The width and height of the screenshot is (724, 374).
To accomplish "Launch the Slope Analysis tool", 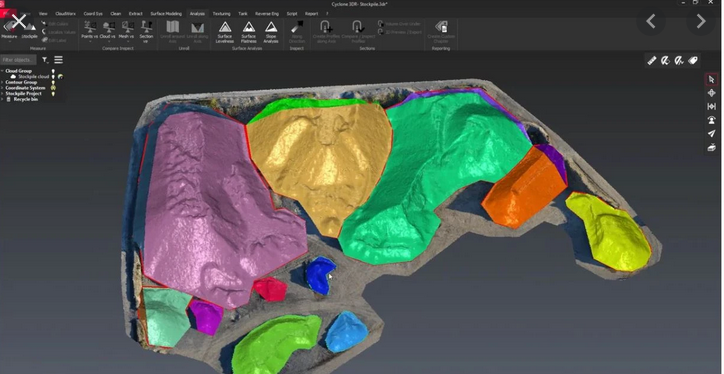I will pyautogui.click(x=271, y=32).
